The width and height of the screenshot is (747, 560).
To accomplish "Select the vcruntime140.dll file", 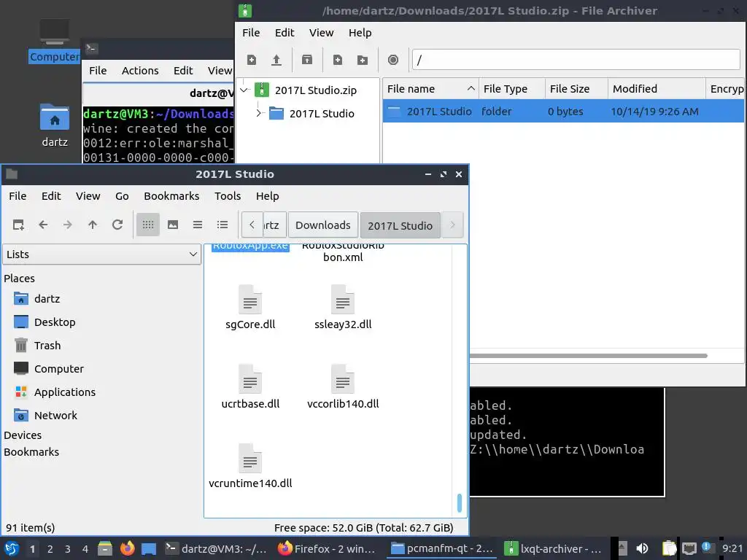I will (250, 467).
